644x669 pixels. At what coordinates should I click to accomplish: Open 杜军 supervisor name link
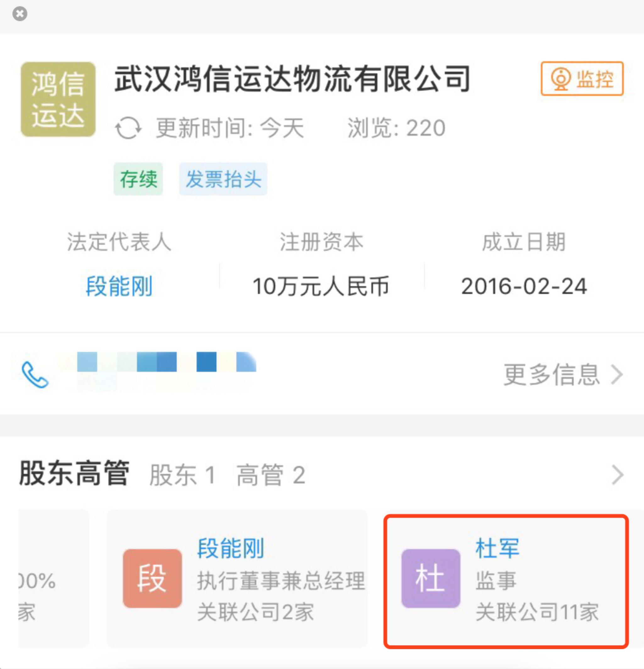coord(497,549)
